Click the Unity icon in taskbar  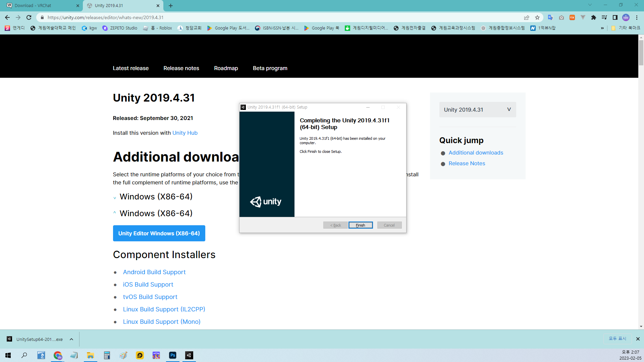pos(189,355)
